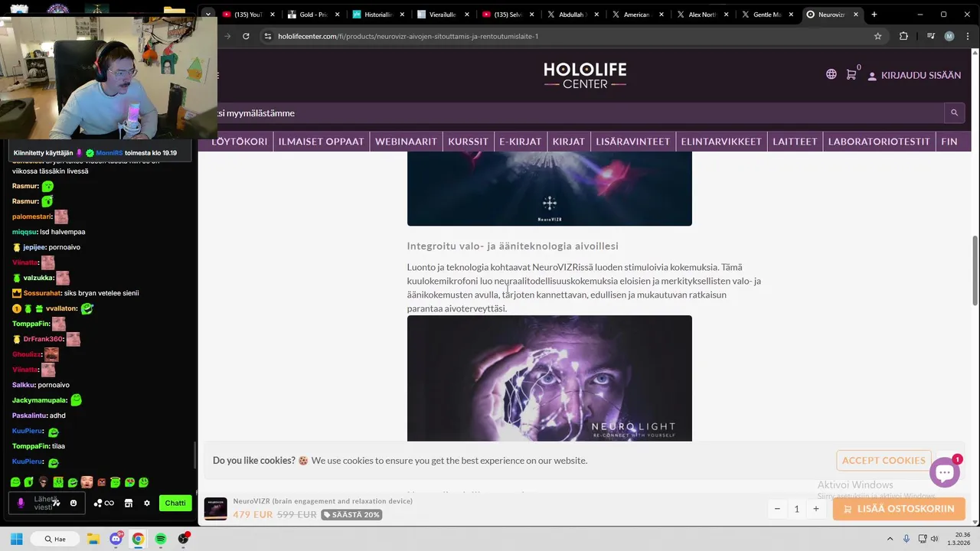Screen dimensions: 980x551
Task: Increase quantity with plus button
Action: (x=816, y=509)
